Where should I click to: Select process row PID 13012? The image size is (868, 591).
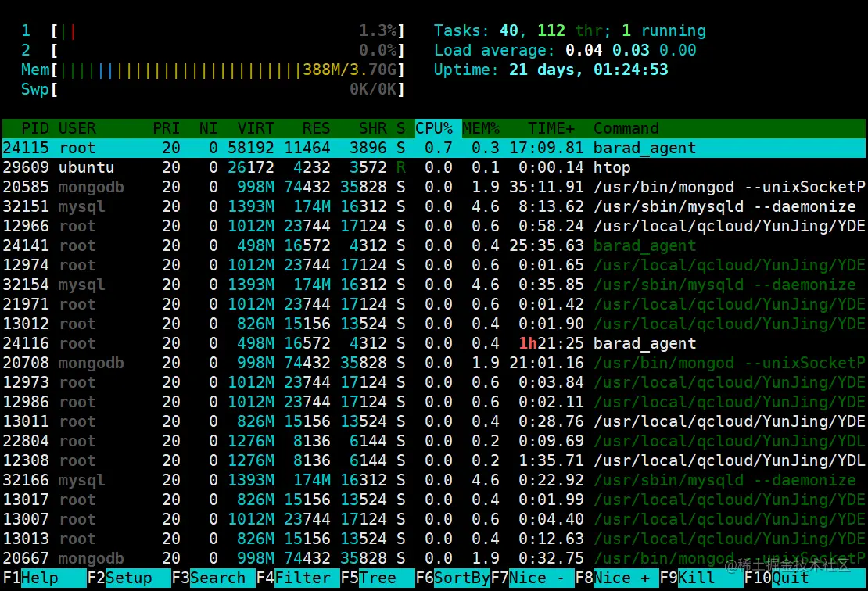[x=434, y=324]
